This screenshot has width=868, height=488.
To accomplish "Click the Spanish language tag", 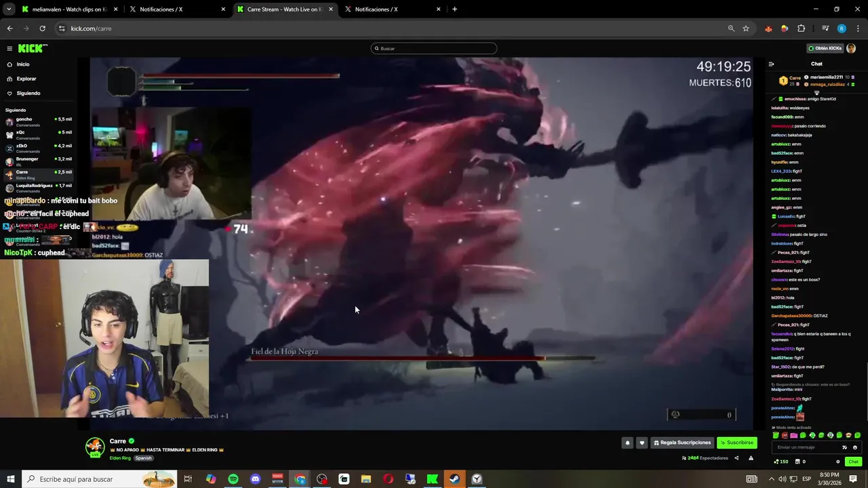I will tap(144, 458).
